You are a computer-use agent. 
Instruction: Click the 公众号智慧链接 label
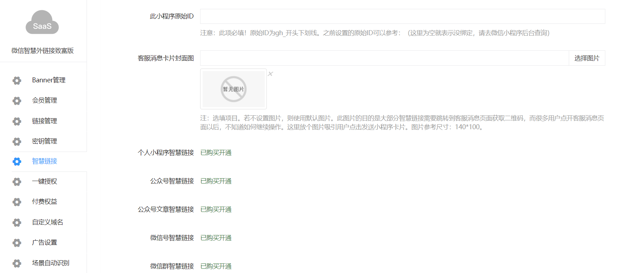click(172, 181)
